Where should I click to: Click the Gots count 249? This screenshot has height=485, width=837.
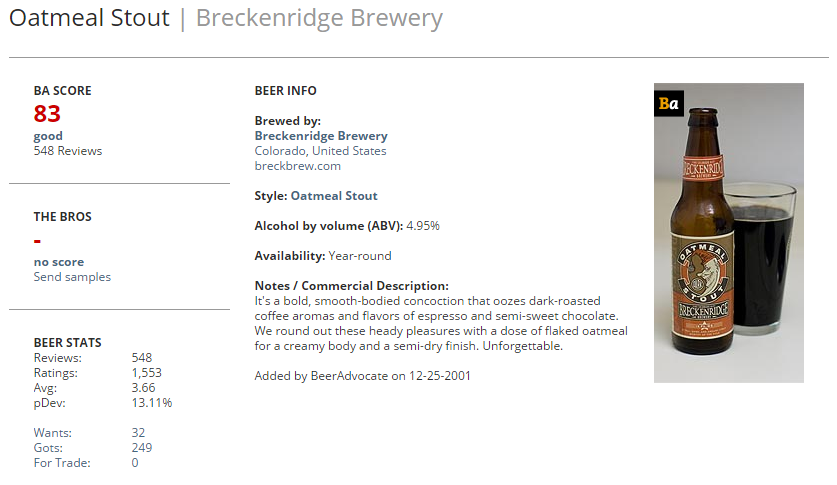142,448
